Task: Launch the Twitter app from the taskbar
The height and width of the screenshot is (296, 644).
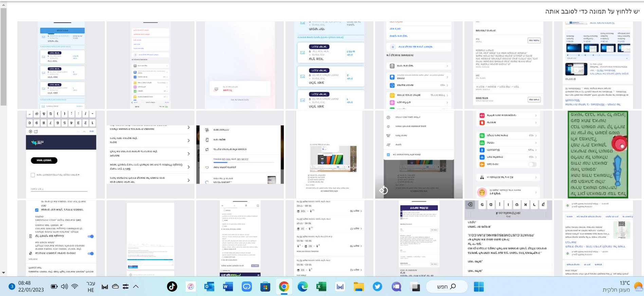Action: coord(377,287)
